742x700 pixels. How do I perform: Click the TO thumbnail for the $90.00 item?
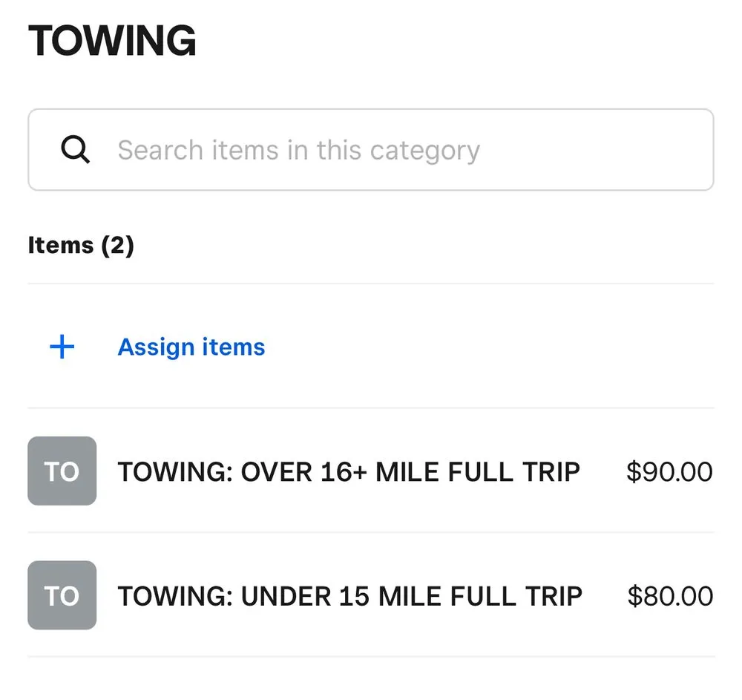(x=62, y=471)
